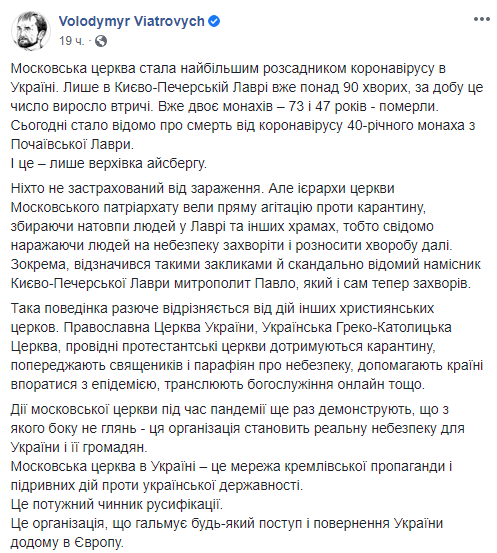Click the globe public privacy icon

(x=101, y=41)
